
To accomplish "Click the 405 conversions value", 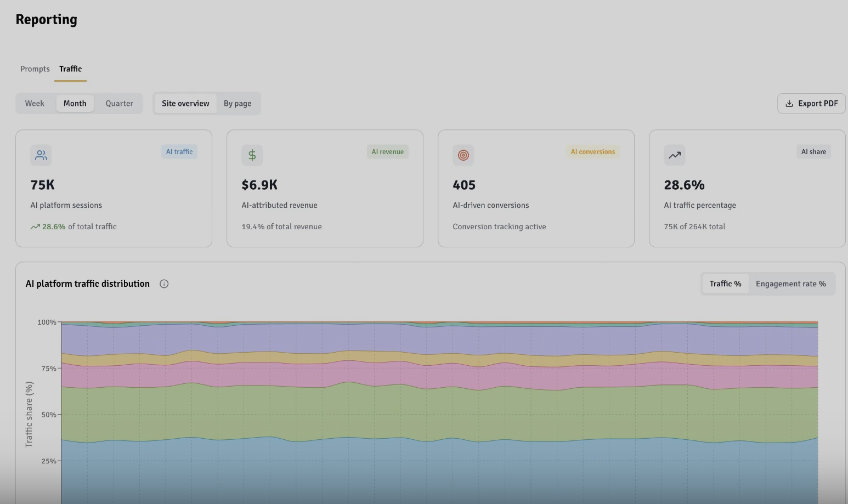I will pos(464,185).
